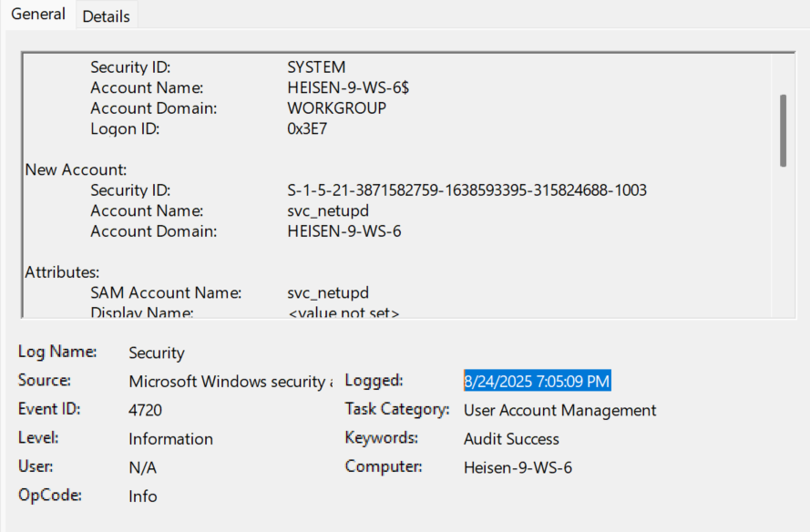Click the vertical scrollbar thumb in description box

coord(783,130)
